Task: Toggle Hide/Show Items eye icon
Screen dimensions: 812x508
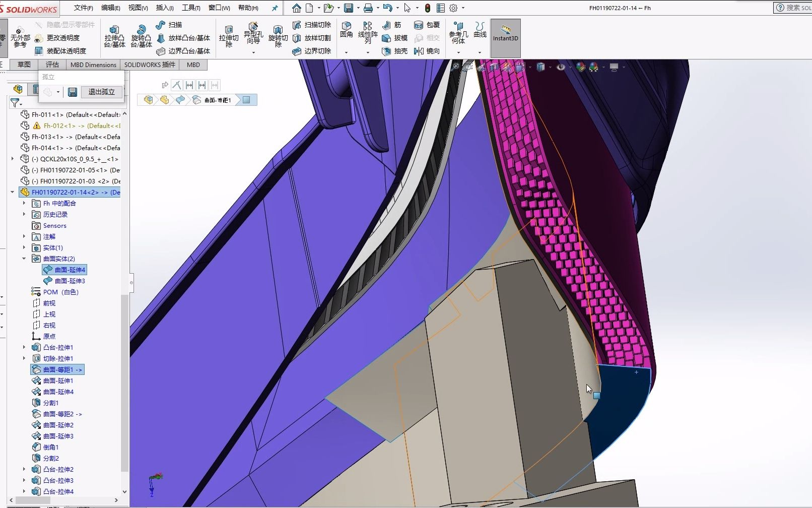Action: click(x=561, y=67)
